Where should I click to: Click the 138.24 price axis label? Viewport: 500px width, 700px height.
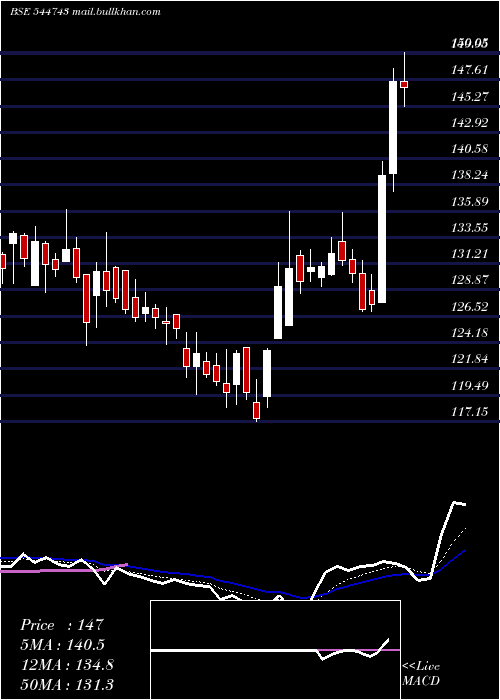pos(470,175)
